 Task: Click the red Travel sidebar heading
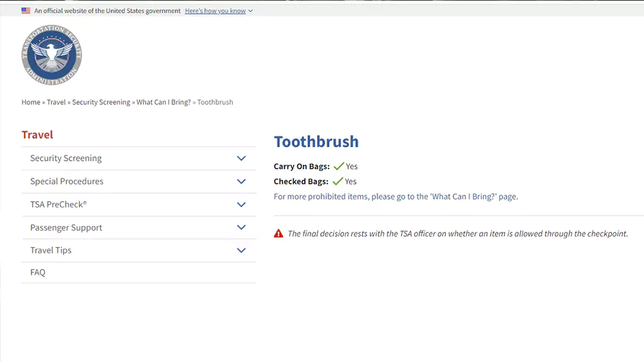pyautogui.click(x=37, y=134)
